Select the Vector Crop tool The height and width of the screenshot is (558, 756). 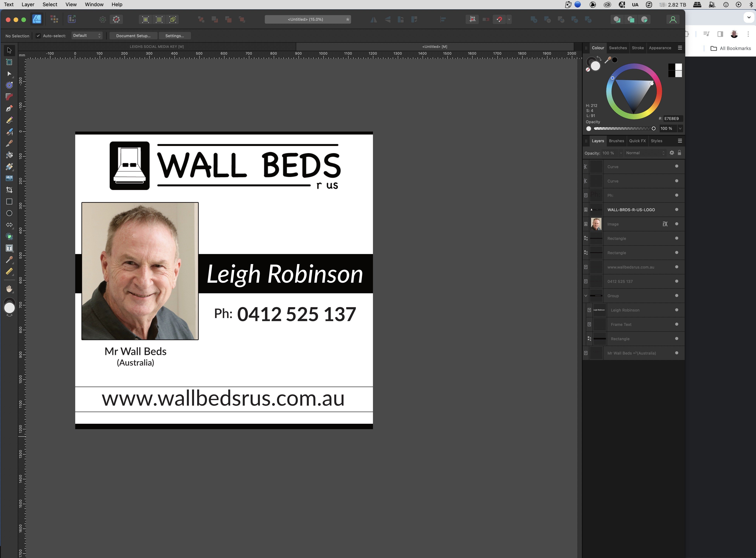tap(9, 190)
